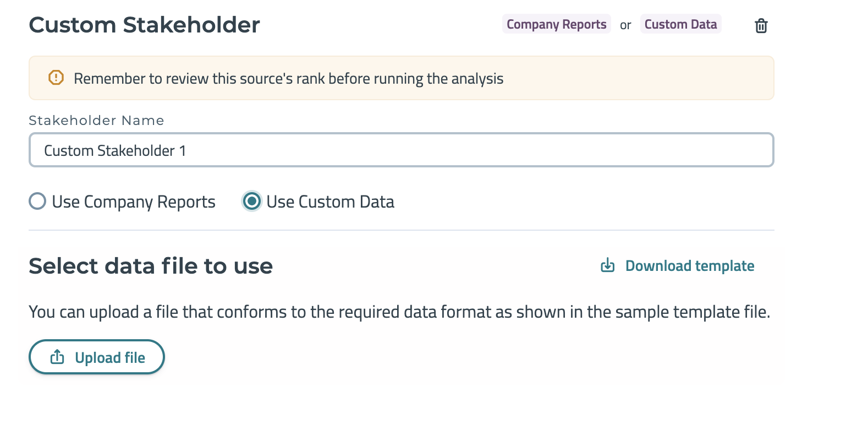This screenshot has width=868, height=446.
Task: Click the "or" text between source tags
Action: point(625,25)
